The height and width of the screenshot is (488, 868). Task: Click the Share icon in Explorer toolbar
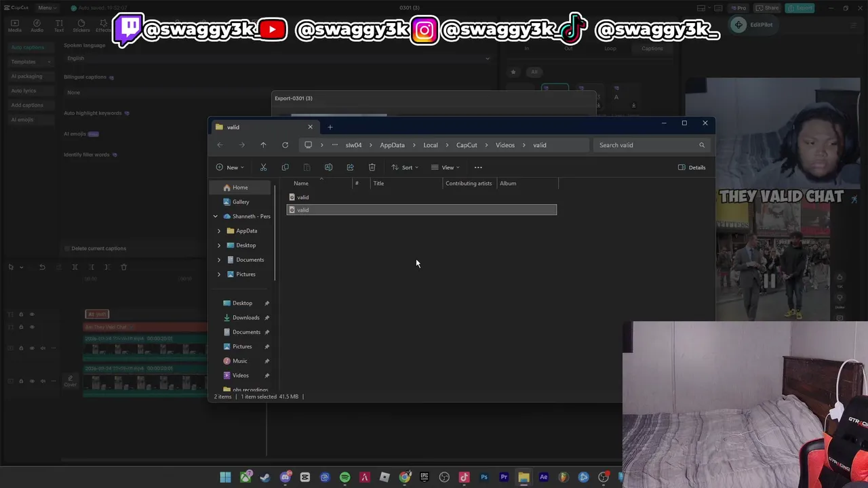(x=350, y=167)
